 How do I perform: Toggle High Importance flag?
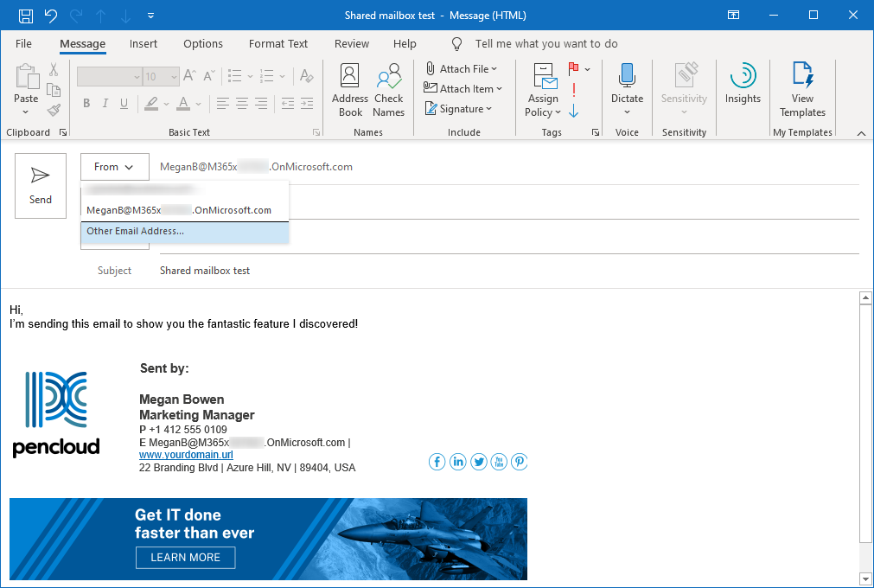pyautogui.click(x=573, y=89)
